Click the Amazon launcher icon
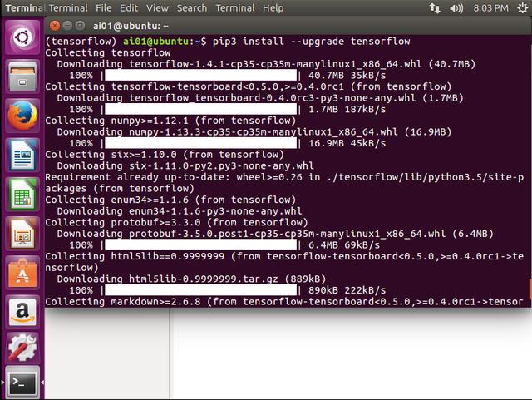This screenshot has height=400, width=532. tap(22, 311)
